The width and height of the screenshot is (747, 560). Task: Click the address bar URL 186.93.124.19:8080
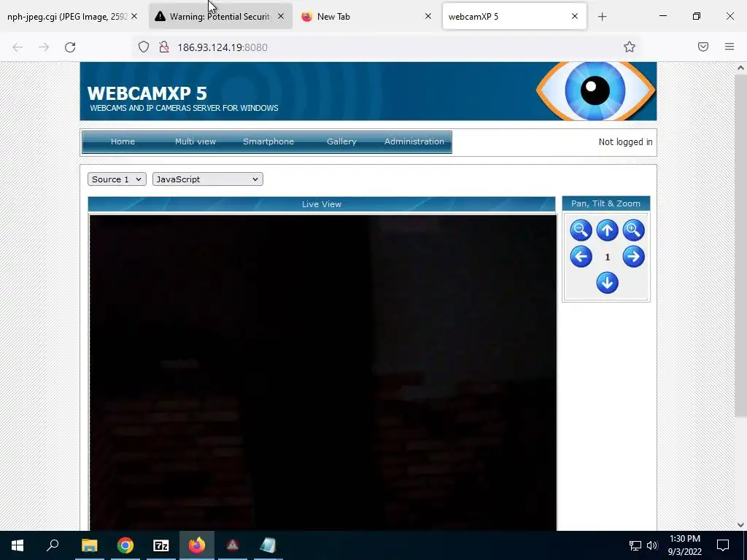click(x=222, y=47)
